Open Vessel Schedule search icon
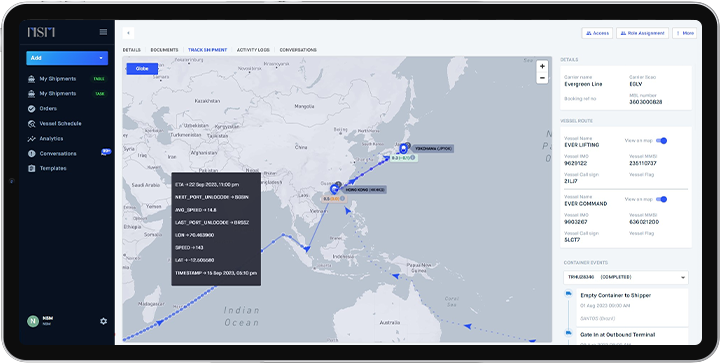This screenshot has height=363, width=720. (31, 124)
